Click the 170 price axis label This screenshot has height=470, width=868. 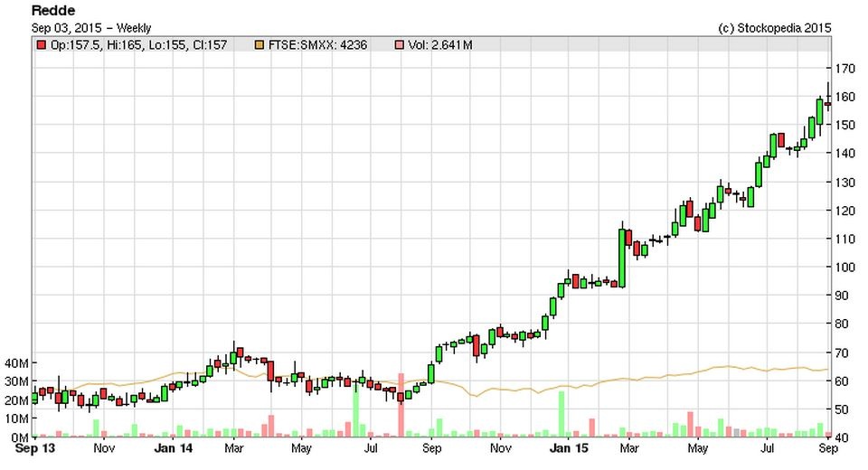pyautogui.click(x=844, y=69)
